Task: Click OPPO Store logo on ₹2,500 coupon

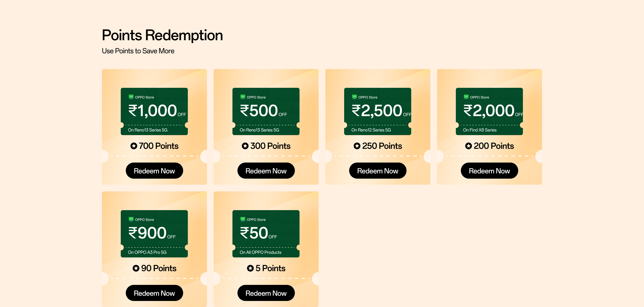Action: click(354, 97)
